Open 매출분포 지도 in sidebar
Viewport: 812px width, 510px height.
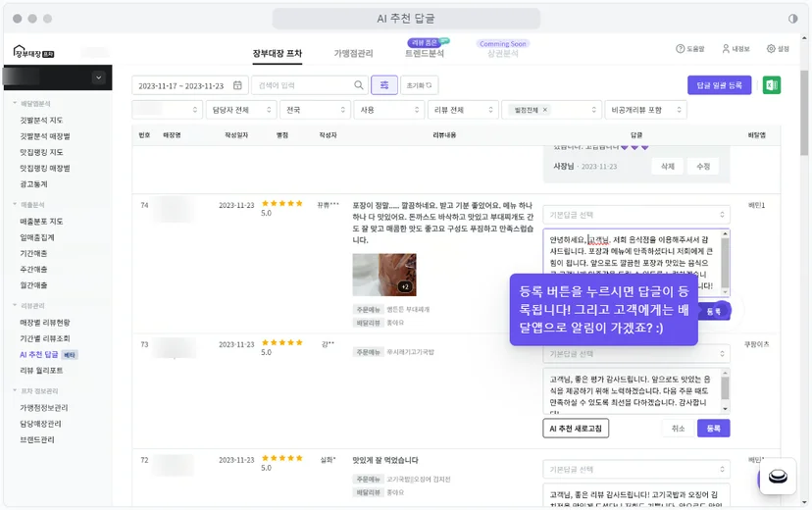coord(41,222)
